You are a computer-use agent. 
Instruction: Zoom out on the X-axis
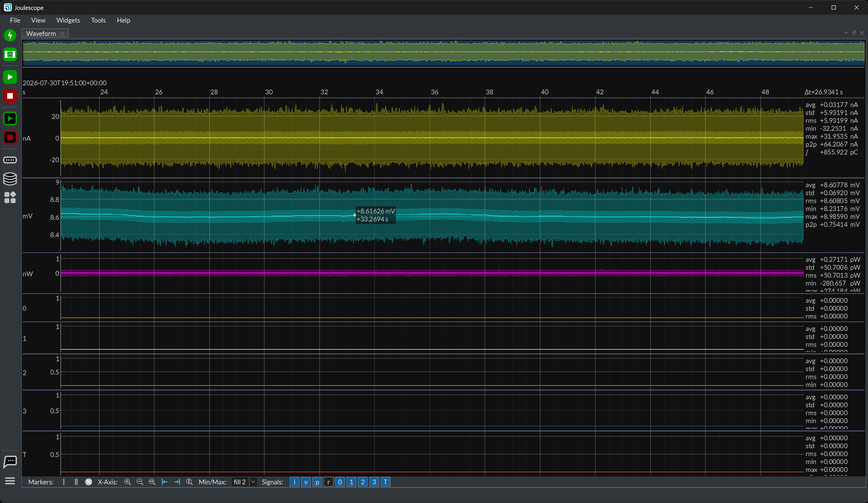(140, 482)
